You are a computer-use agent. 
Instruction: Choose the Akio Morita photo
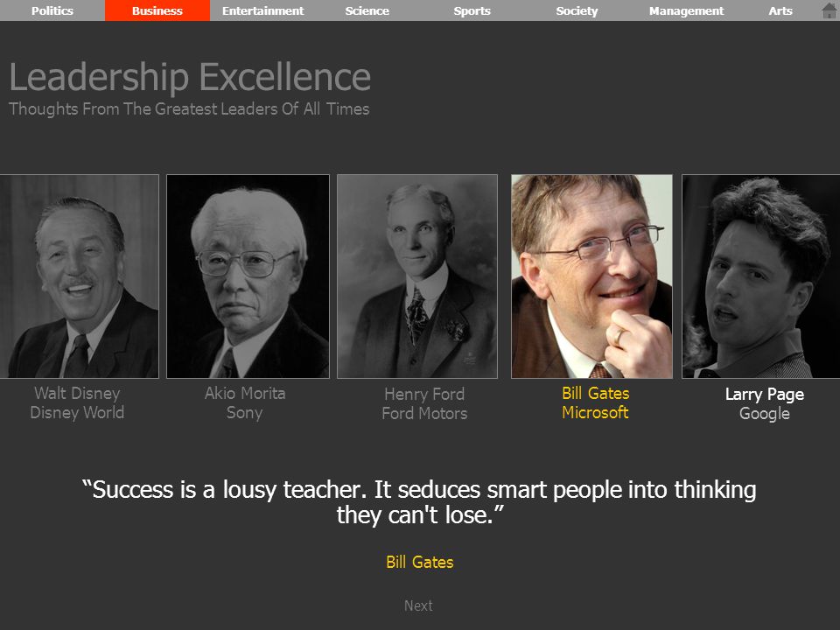(248, 276)
